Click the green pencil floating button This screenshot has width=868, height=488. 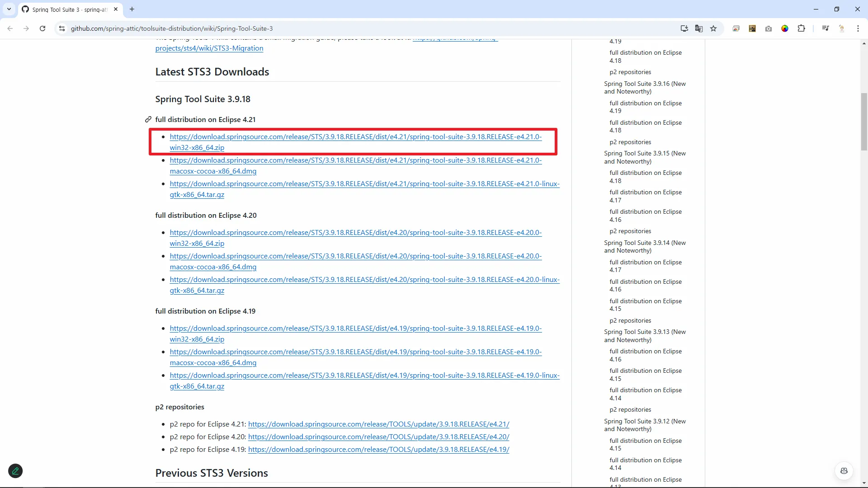pyautogui.click(x=15, y=471)
